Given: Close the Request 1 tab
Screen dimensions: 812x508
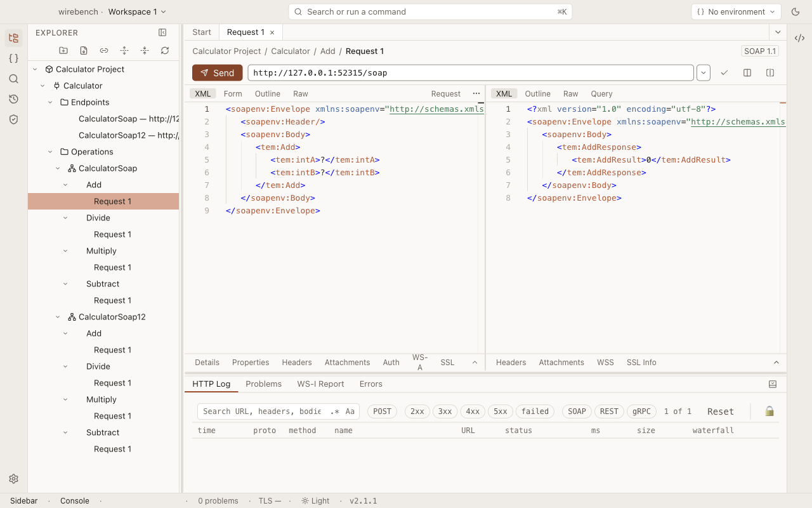Looking at the screenshot, I should [272, 32].
